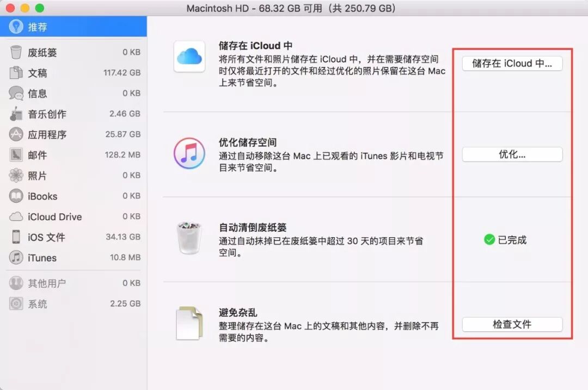
Task: Close the window with red button
Action: tap(10, 8)
